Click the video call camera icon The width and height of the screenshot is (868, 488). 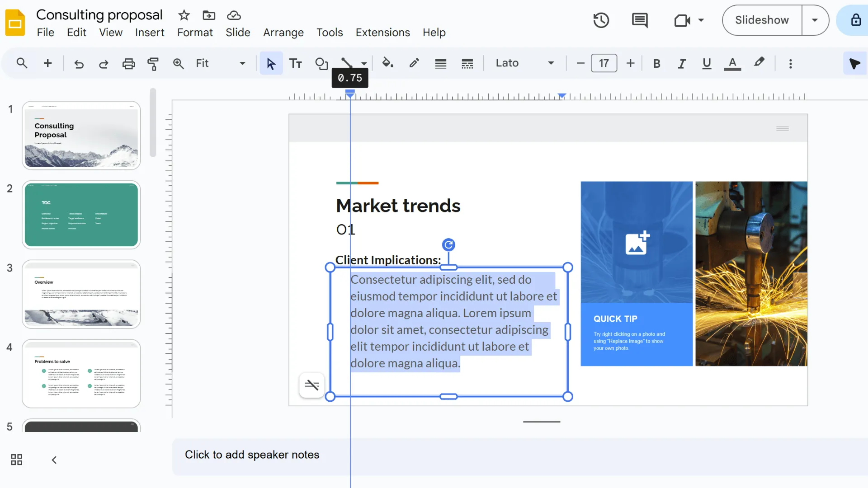[x=682, y=20]
